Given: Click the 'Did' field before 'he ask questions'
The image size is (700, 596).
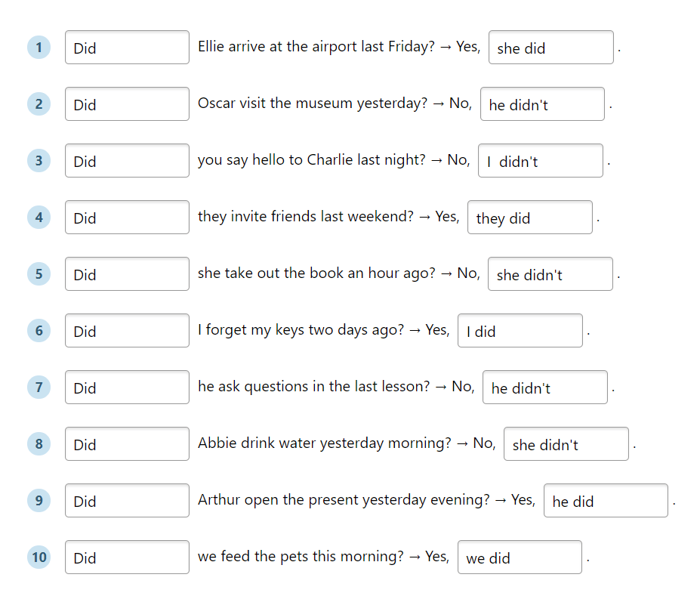Looking at the screenshot, I should (127, 388).
